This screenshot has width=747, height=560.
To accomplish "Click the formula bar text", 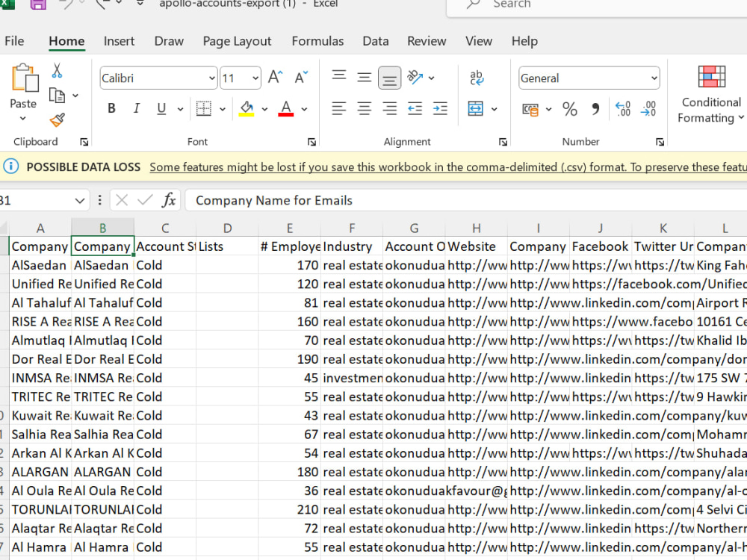I will (x=274, y=200).
